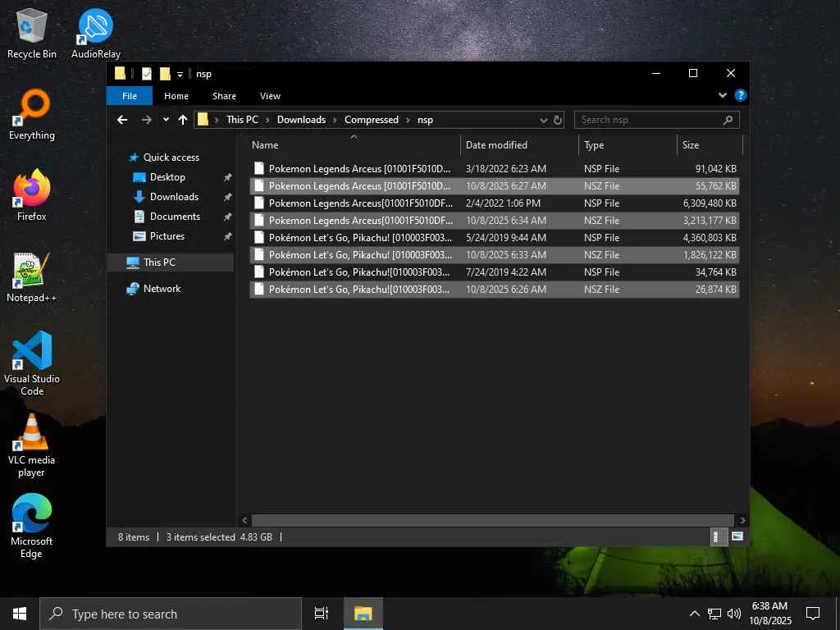
Task: Expand the chevron after This PC breadcrumb
Action: coord(268,120)
